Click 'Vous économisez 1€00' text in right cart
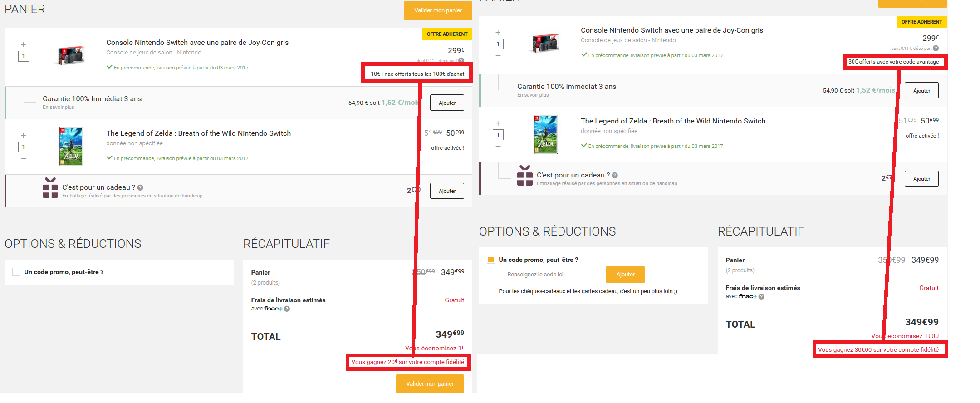980x403 pixels. coord(905,336)
